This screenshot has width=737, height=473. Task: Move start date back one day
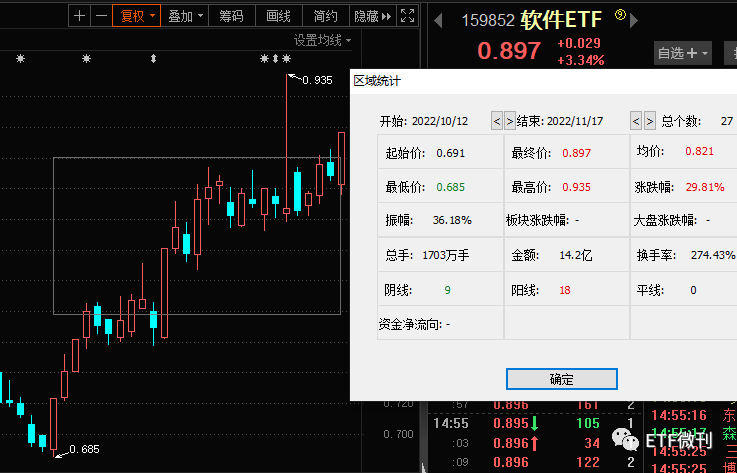(x=497, y=121)
